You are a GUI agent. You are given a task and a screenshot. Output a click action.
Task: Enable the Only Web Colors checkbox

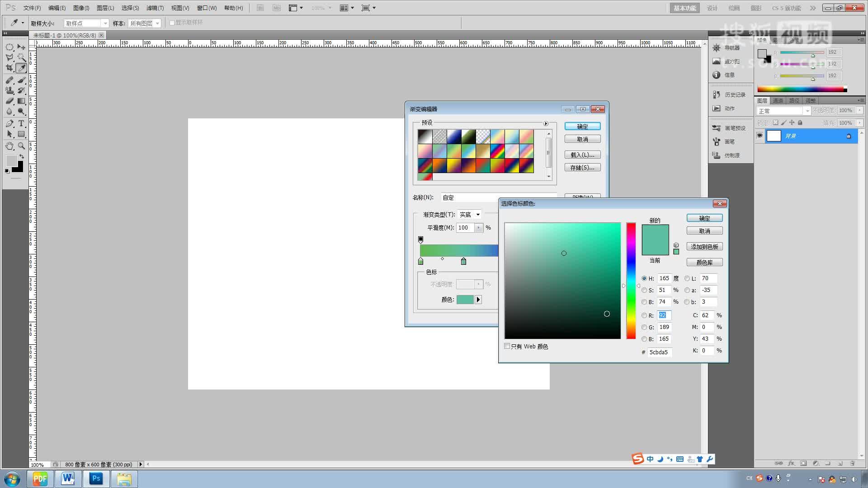507,346
